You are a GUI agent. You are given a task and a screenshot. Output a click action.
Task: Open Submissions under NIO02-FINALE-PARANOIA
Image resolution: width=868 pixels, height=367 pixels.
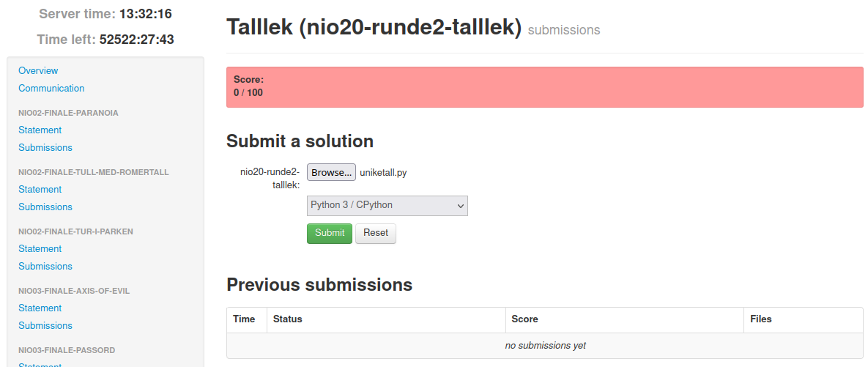click(45, 148)
